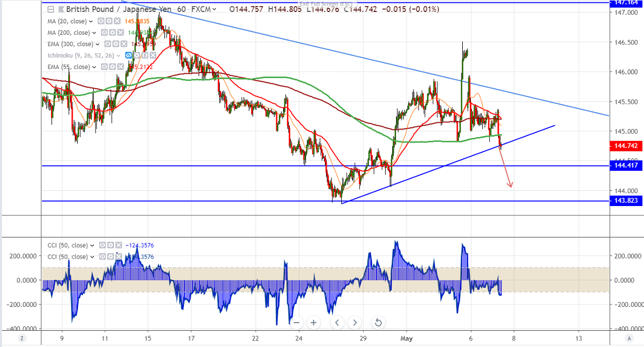Open settings for MA (200, close)
Screen dimensions: 644x347
tap(112, 33)
